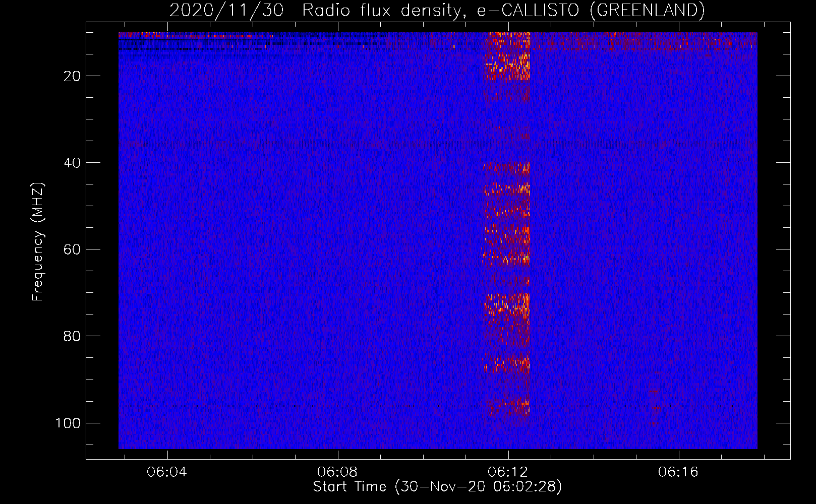The height and width of the screenshot is (504, 816).
Task: Click the 80 MHz frequency tick label
Action: (x=72, y=336)
